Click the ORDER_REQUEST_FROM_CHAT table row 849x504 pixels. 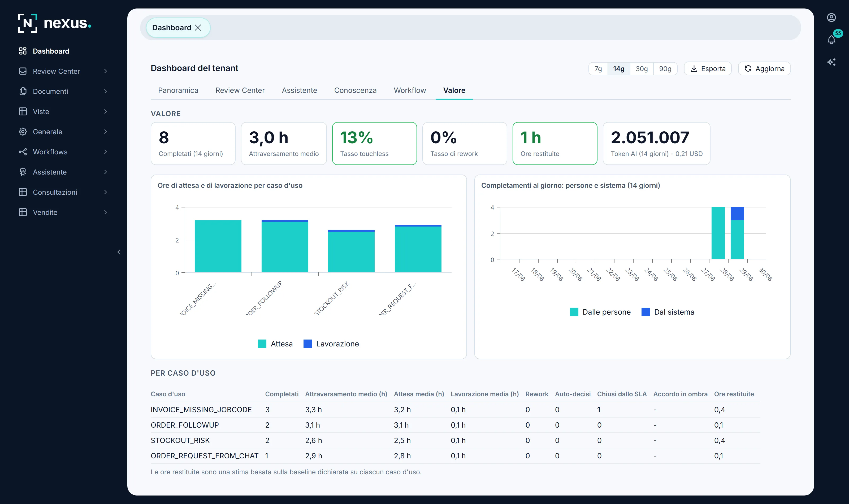click(x=455, y=456)
